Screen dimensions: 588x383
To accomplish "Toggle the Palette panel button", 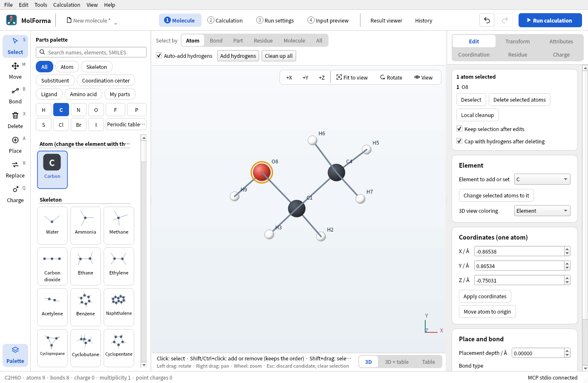I will coord(15,355).
